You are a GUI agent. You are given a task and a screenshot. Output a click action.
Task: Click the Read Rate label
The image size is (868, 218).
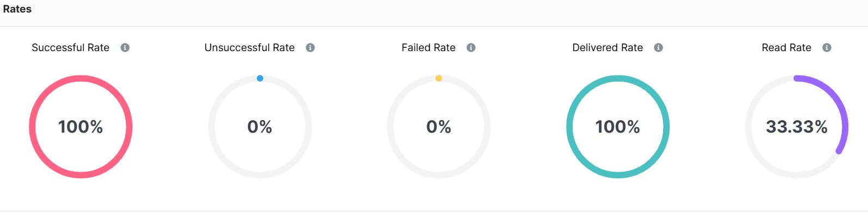786,48
